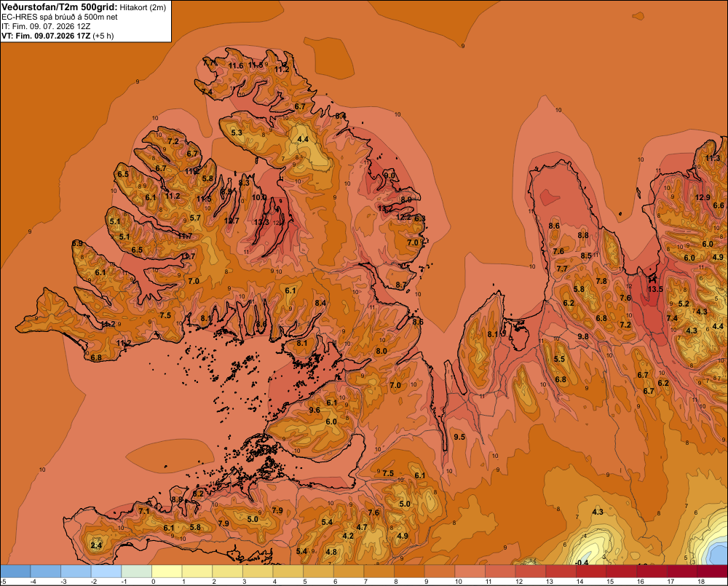728x586 pixels.
Task: Click the '7.8' temperature value on the map
Action: click(601, 281)
